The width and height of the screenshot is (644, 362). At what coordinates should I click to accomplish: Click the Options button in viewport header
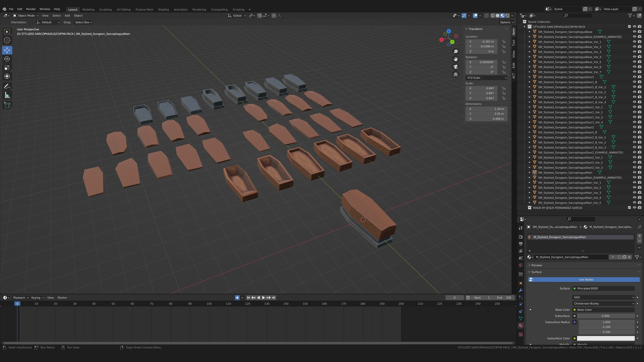(x=506, y=22)
